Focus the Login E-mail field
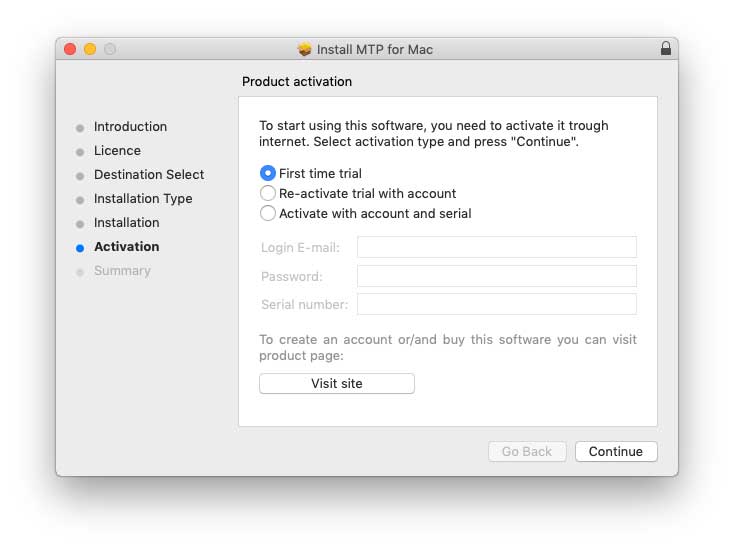734x550 pixels. coord(497,247)
